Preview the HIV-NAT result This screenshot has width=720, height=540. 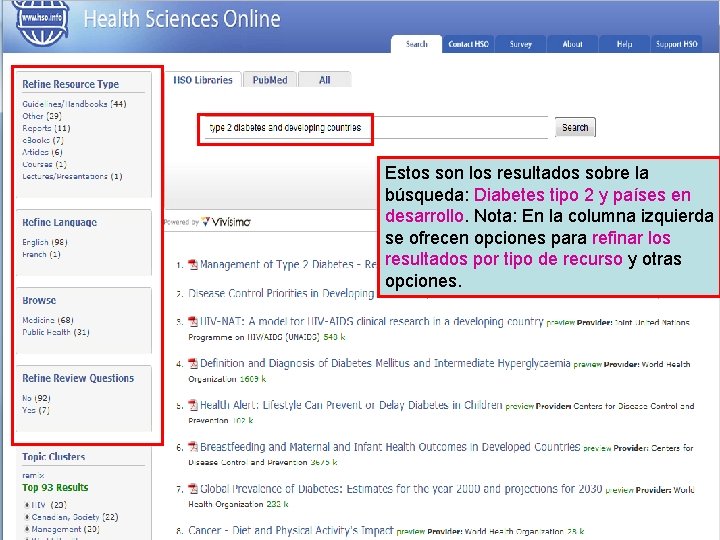(x=561, y=323)
